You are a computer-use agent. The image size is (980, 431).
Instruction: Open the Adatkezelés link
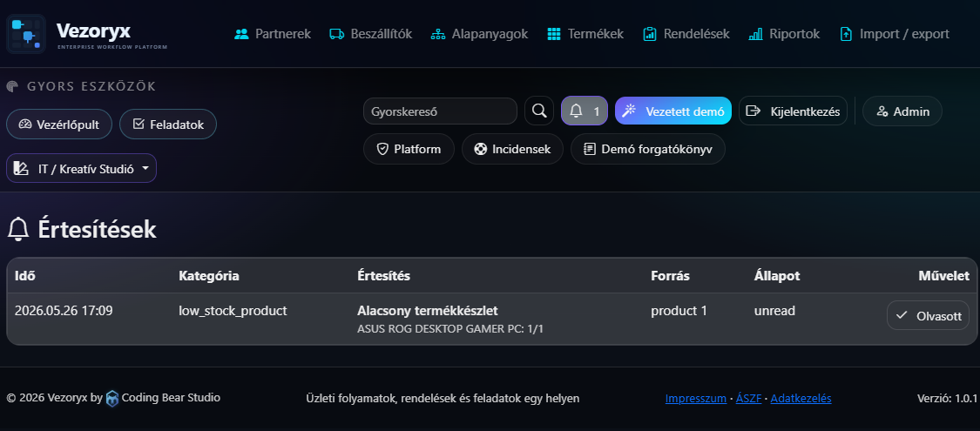pos(801,399)
